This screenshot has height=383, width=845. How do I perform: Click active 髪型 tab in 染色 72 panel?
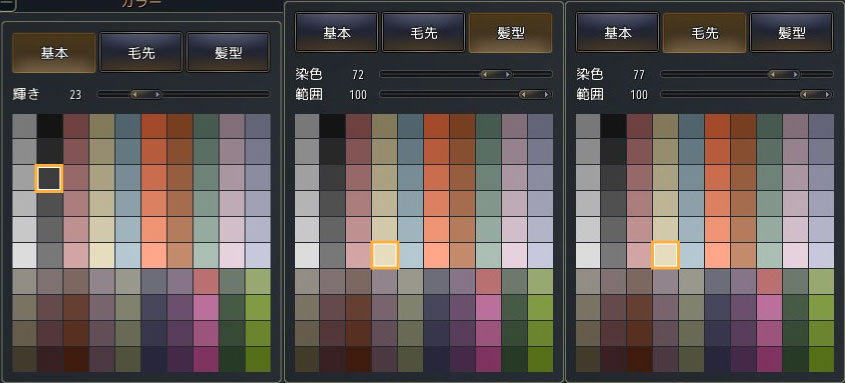pyautogui.click(x=510, y=32)
